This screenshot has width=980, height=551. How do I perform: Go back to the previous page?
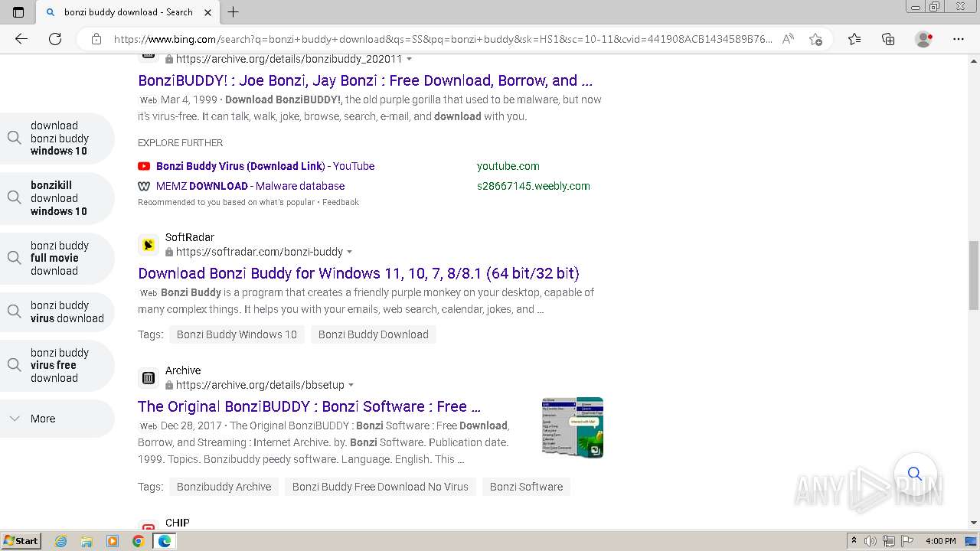[21, 39]
